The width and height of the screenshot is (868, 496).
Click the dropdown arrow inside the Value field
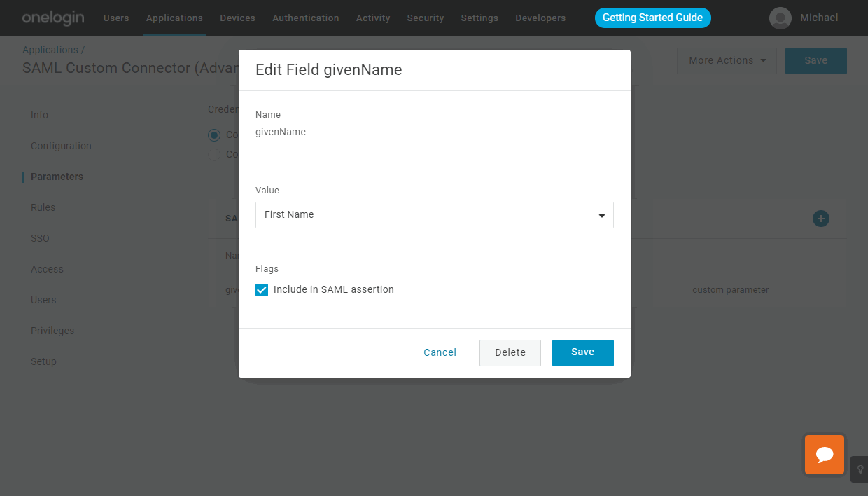[601, 215]
